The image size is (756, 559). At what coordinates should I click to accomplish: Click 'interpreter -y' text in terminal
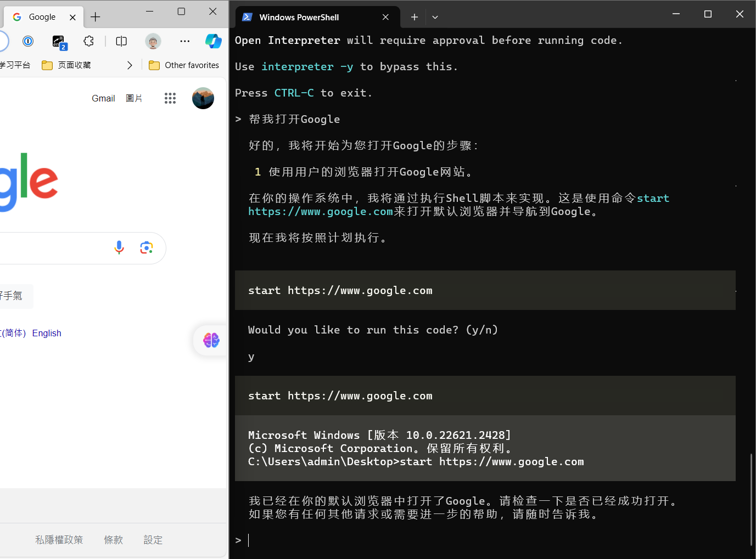[x=307, y=66]
